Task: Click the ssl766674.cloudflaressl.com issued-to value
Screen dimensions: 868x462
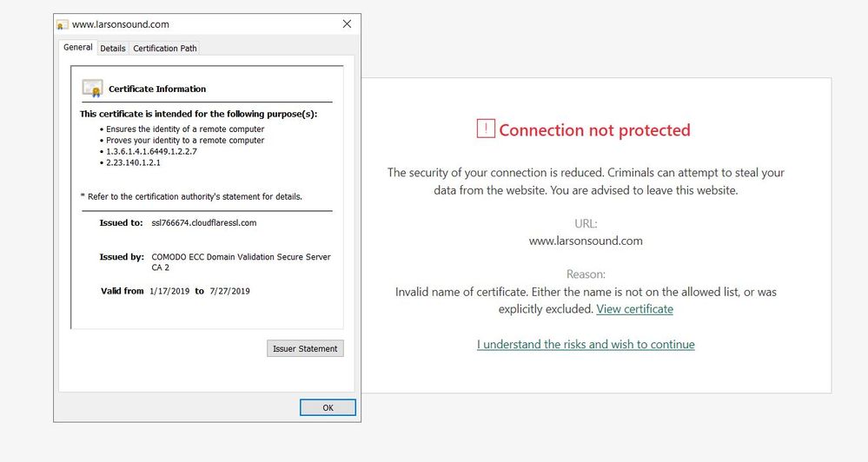Action: coord(203,223)
